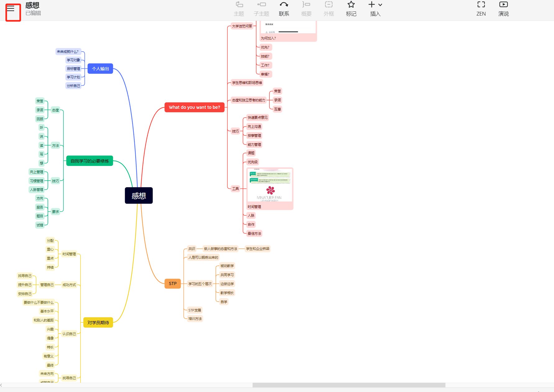Click the 时间管理 image thumbnail node
Image resolution: width=554 pixels, height=392 pixels.
(x=270, y=189)
